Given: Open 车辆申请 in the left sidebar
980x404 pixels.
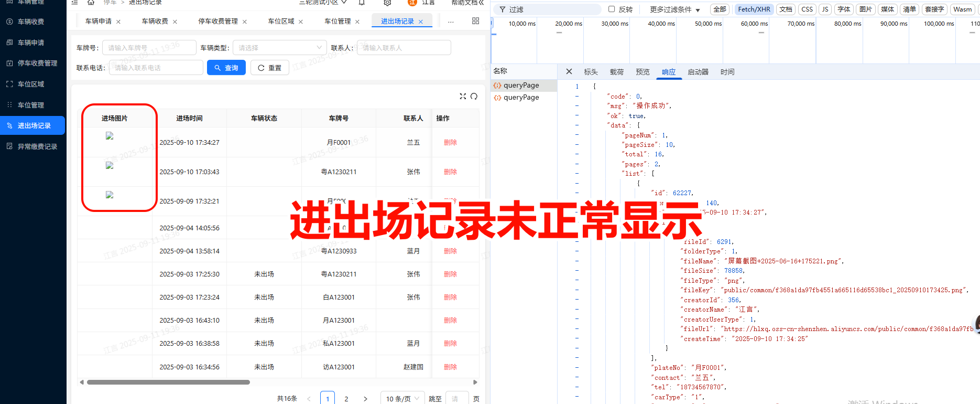Looking at the screenshot, I should pyautogui.click(x=31, y=42).
